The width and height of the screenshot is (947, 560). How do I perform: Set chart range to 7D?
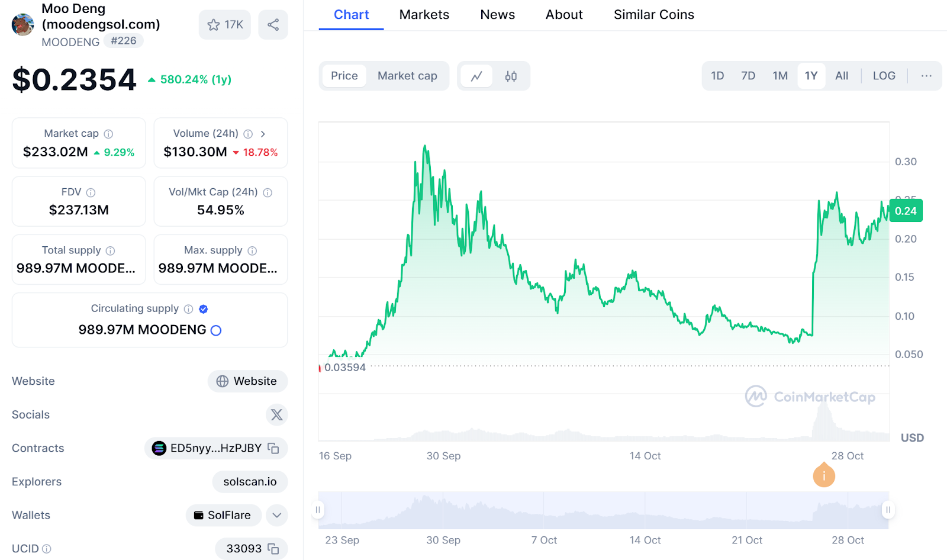(748, 76)
